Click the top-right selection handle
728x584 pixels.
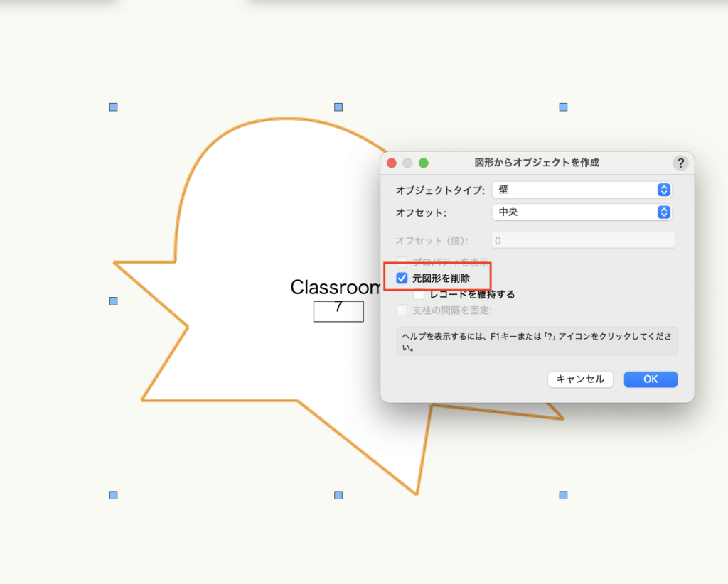tap(563, 107)
